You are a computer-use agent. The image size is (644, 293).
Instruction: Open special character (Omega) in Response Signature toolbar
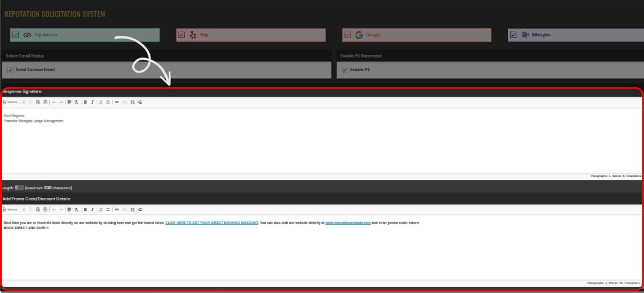tap(132, 102)
